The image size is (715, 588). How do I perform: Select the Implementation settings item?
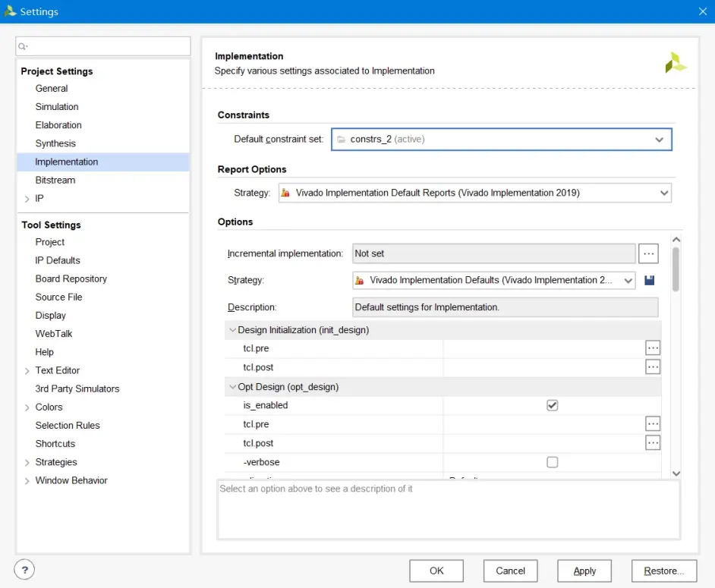(x=103, y=162)
